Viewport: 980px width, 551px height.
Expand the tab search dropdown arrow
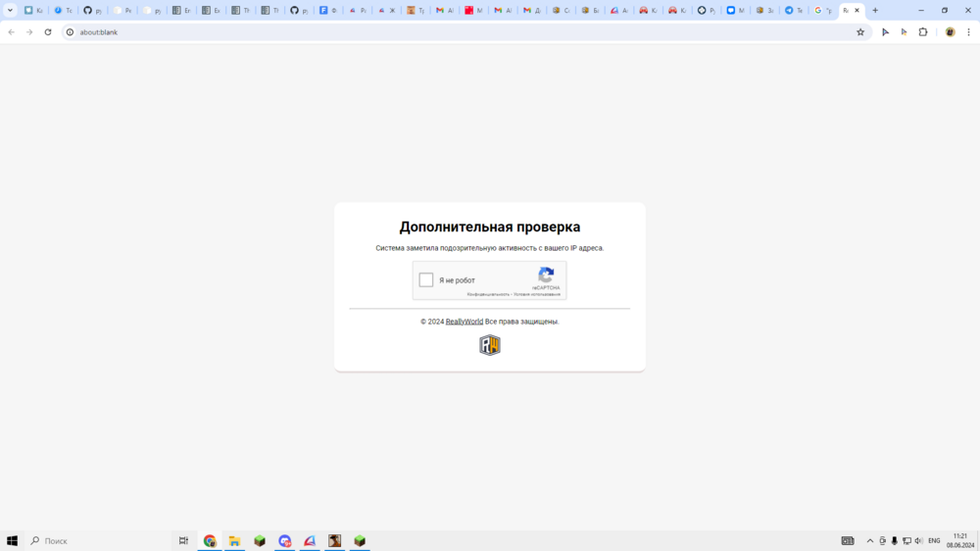[x=10, y=10]
